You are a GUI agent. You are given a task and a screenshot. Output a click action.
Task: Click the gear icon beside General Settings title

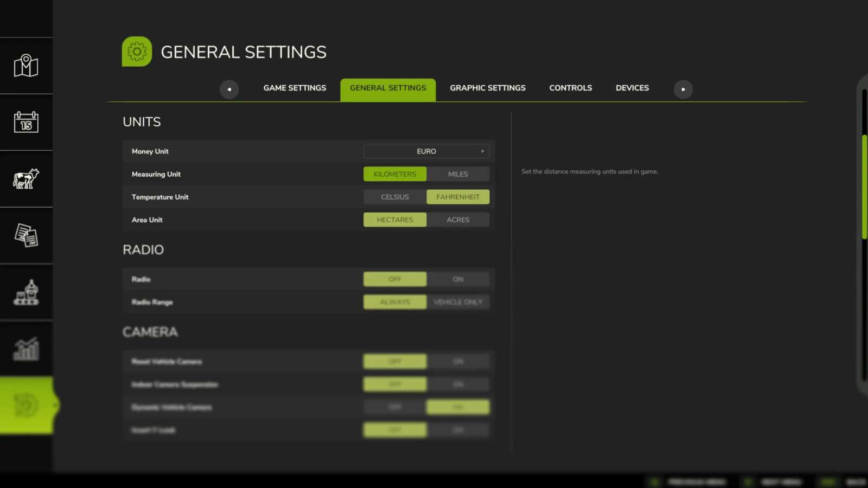(137, 51)
